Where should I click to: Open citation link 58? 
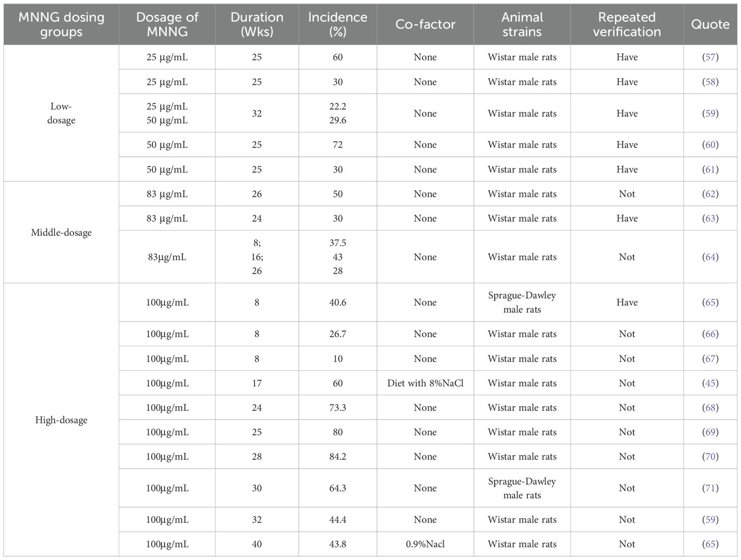pyautogui.click(x=710, y=82)
